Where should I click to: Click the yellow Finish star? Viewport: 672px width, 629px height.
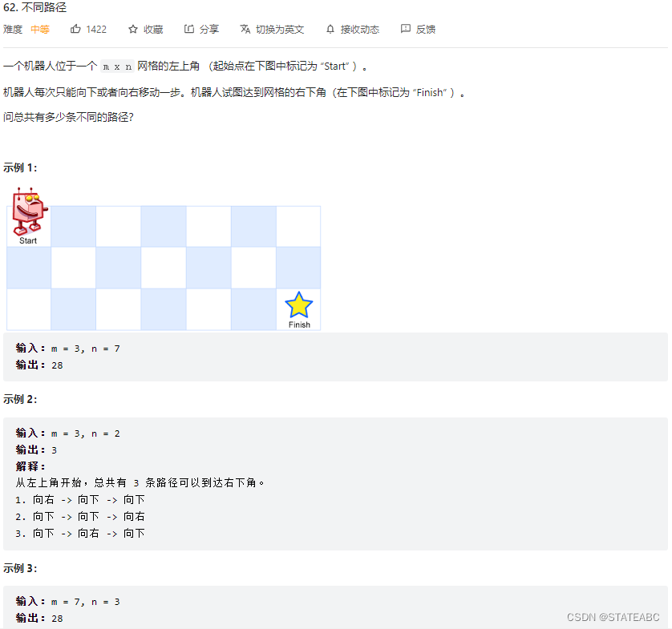(x=298, y=306)
